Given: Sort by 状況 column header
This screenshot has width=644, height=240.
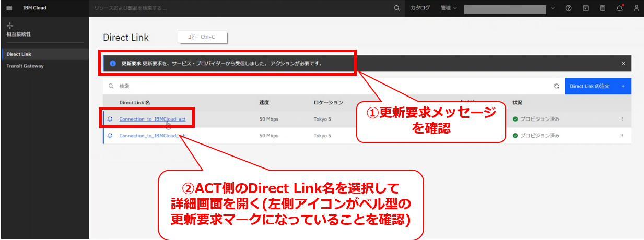Looking at the screenshot, I should tap(517, 103).
